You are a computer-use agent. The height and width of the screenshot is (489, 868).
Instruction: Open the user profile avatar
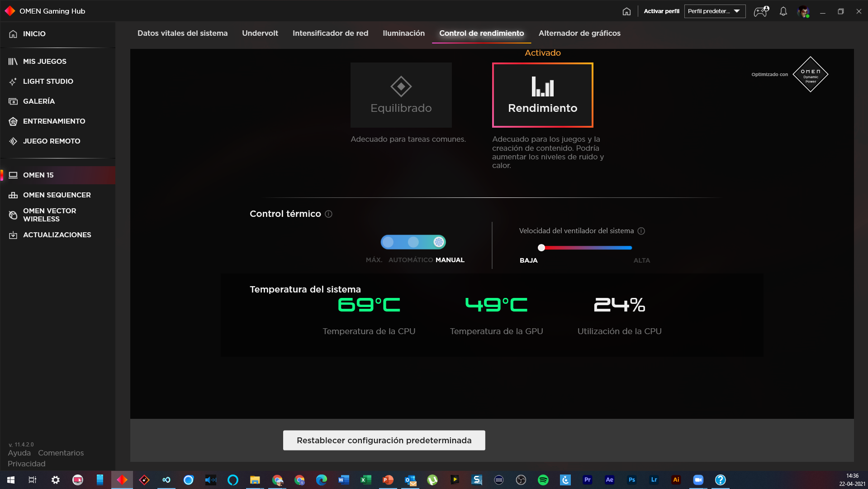[803, 11]
